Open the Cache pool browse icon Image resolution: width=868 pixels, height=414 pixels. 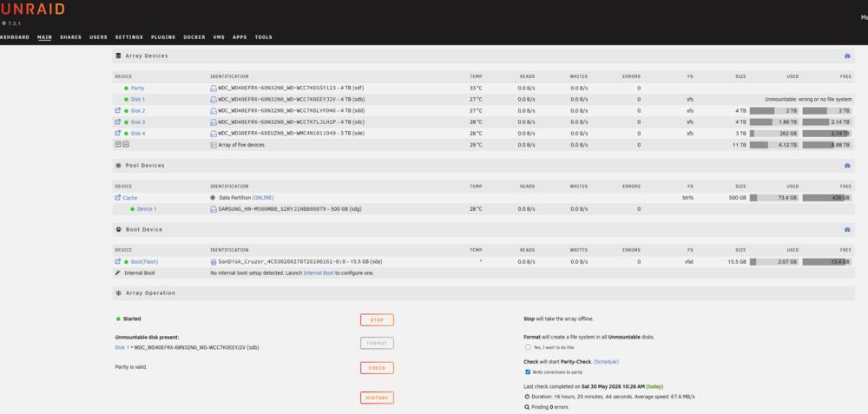117,198
